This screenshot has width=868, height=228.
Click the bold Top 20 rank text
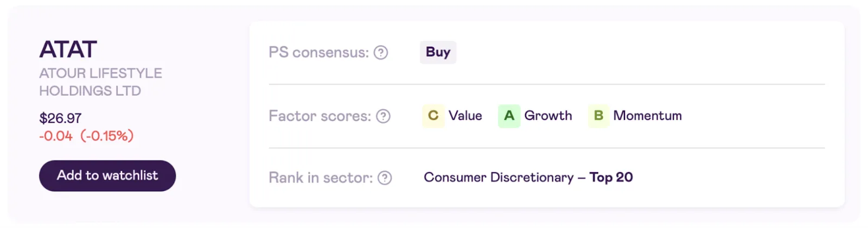611,178
